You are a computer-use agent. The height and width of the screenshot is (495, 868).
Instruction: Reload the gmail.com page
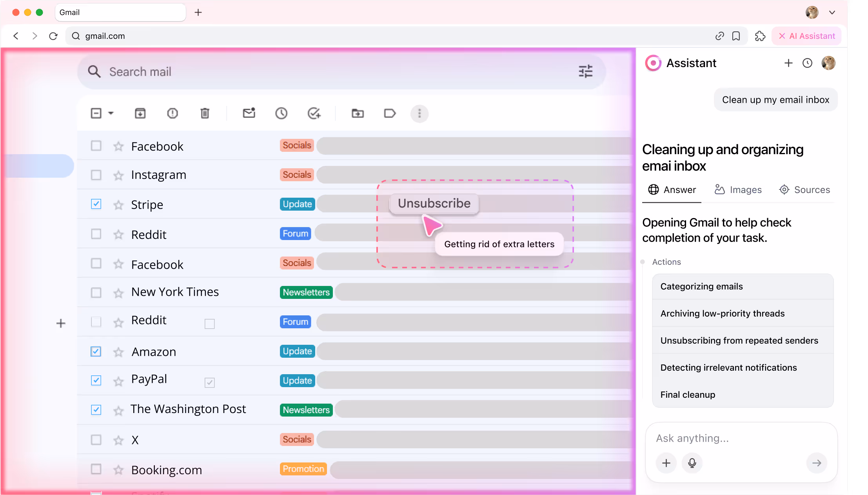pyautogui.click(x=53, y=36)
